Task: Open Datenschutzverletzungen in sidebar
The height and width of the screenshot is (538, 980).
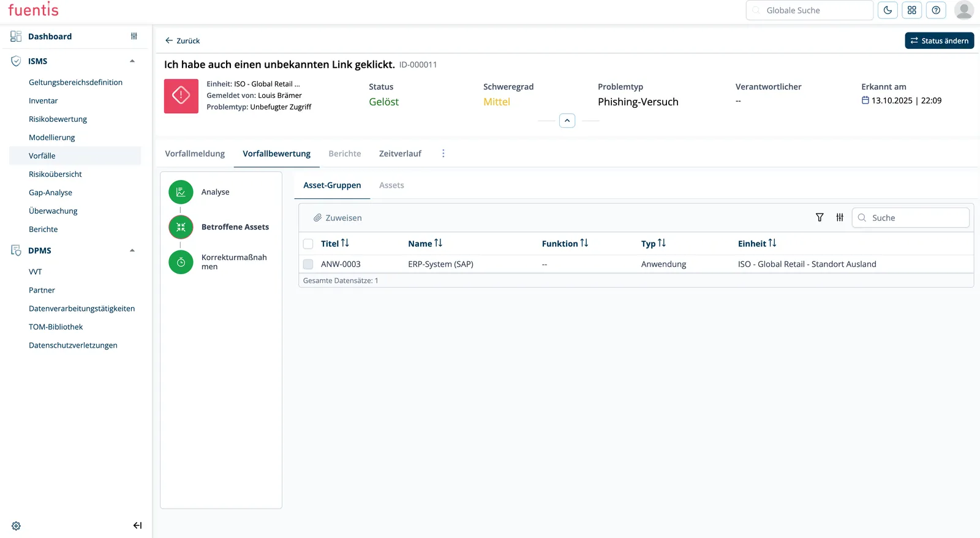Action: [73, 345]
